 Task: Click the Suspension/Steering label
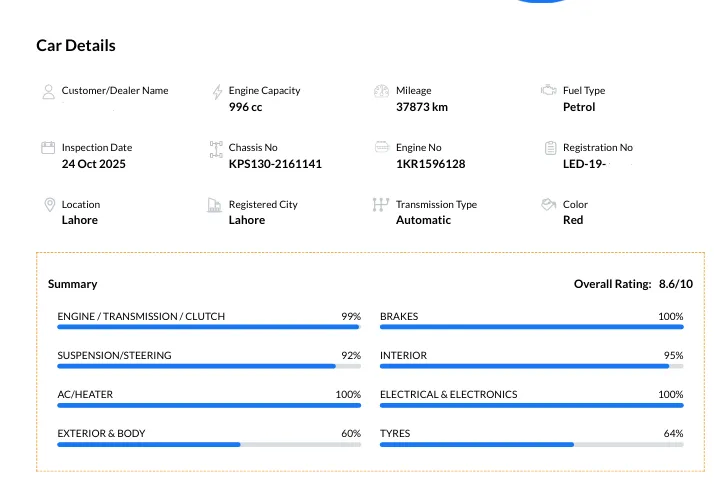point(114,355)
